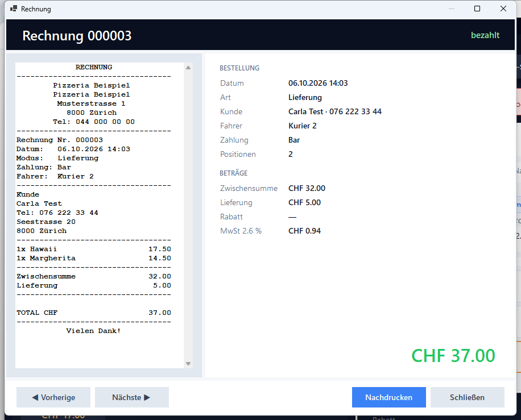The image size is (521, 420).
Task: Maximize the Rechnung window
Action: tap(477, 9)
